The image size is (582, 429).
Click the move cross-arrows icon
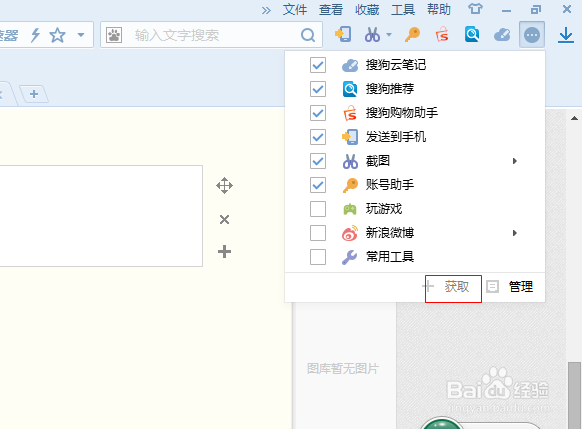[225, 186]
